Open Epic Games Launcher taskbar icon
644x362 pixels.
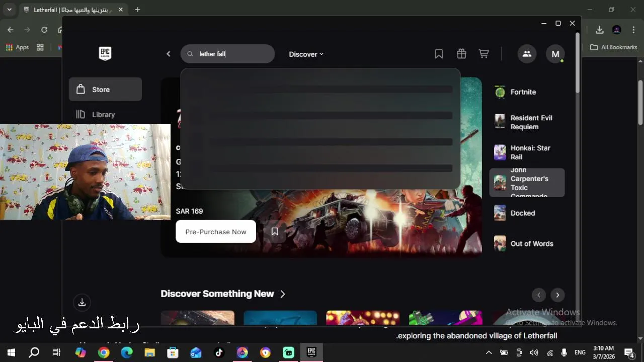[x=311, y=352]
